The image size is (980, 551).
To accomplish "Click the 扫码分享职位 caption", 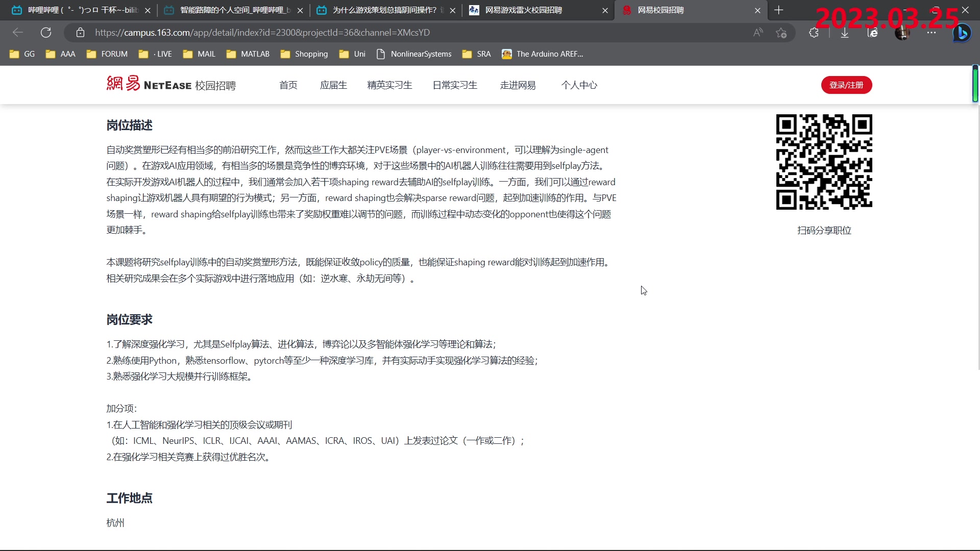I will point(824,231).
